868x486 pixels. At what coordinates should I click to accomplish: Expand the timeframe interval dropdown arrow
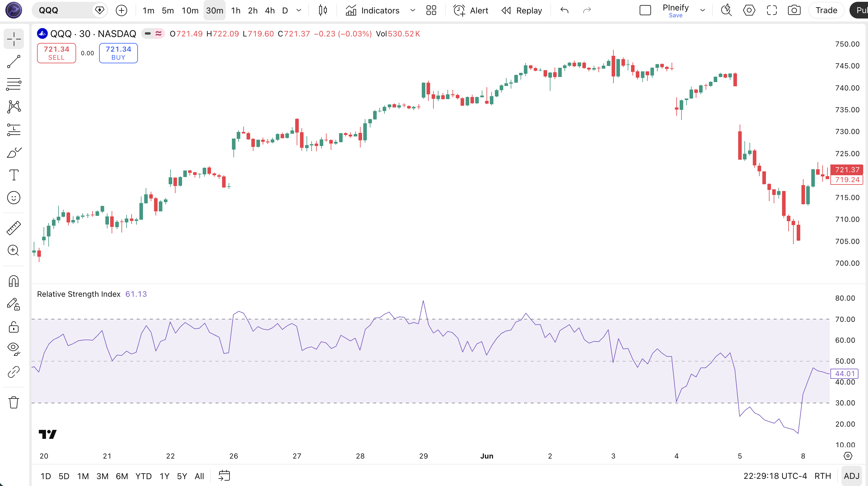(x=298, y=10)
